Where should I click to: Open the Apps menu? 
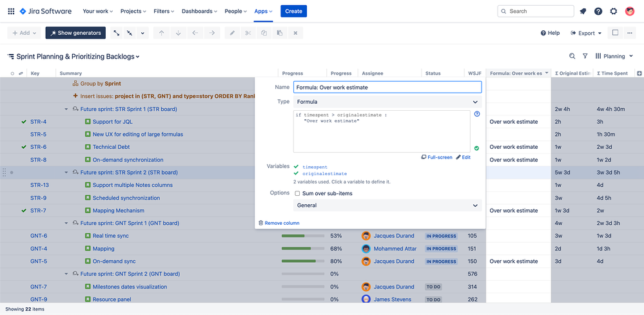point(263,12)
